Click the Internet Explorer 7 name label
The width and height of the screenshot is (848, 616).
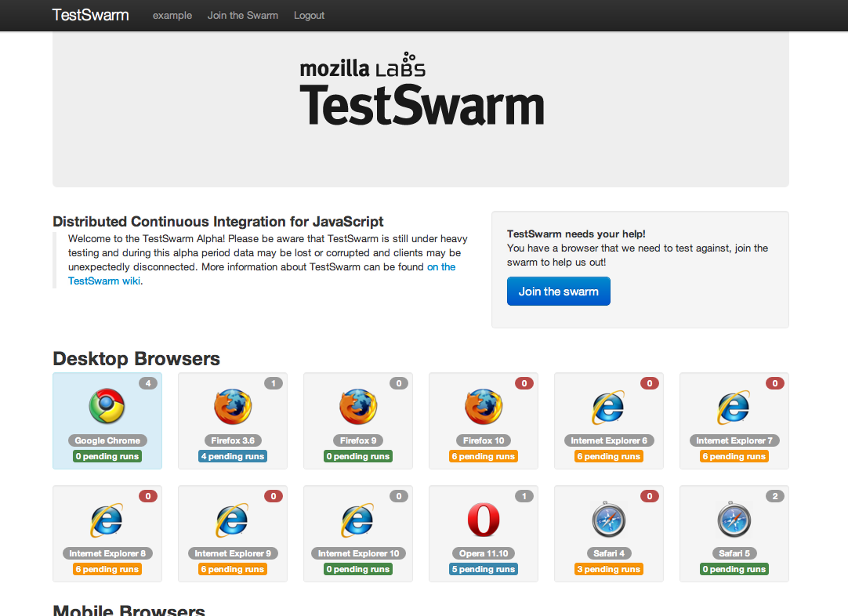(x=734, y=440)
